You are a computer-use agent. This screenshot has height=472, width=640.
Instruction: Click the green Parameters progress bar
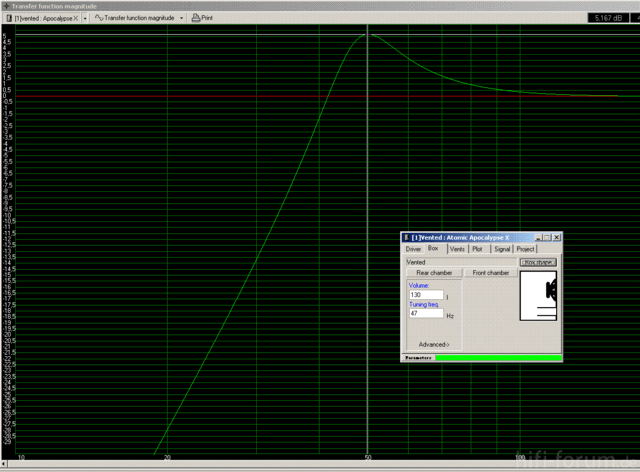tap(497, 357)
